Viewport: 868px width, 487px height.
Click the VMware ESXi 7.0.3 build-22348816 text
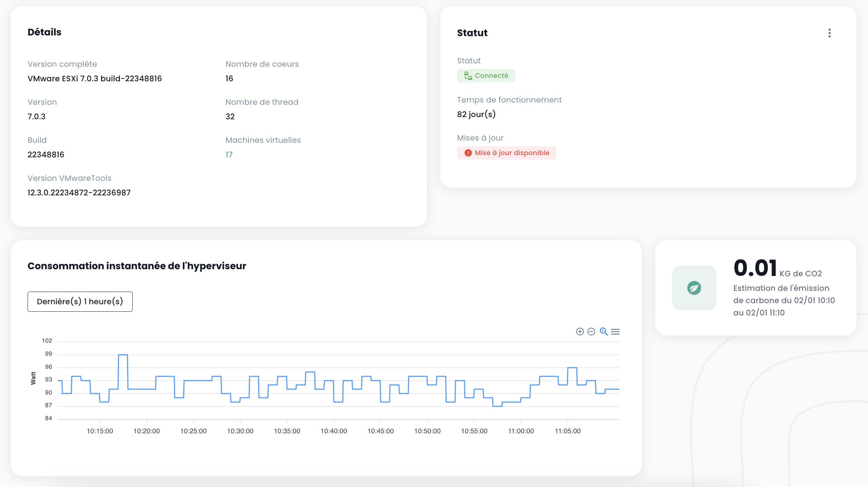[x=95, y=78]
